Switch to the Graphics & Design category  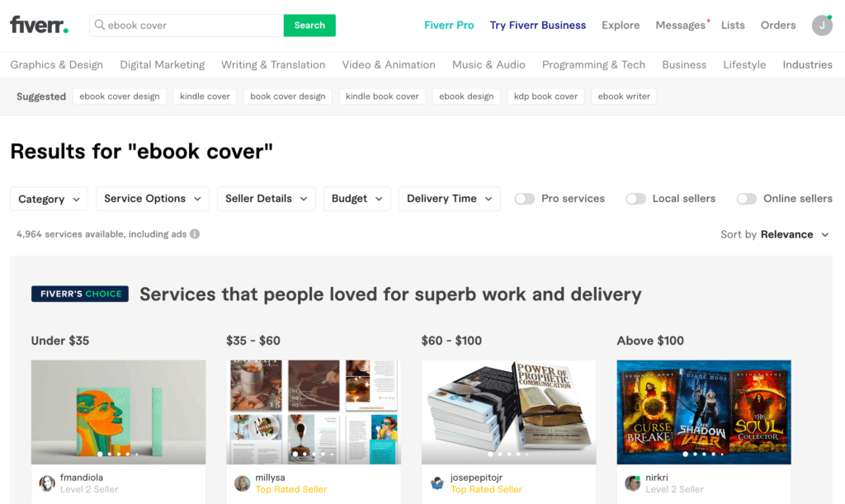(56, 64)
